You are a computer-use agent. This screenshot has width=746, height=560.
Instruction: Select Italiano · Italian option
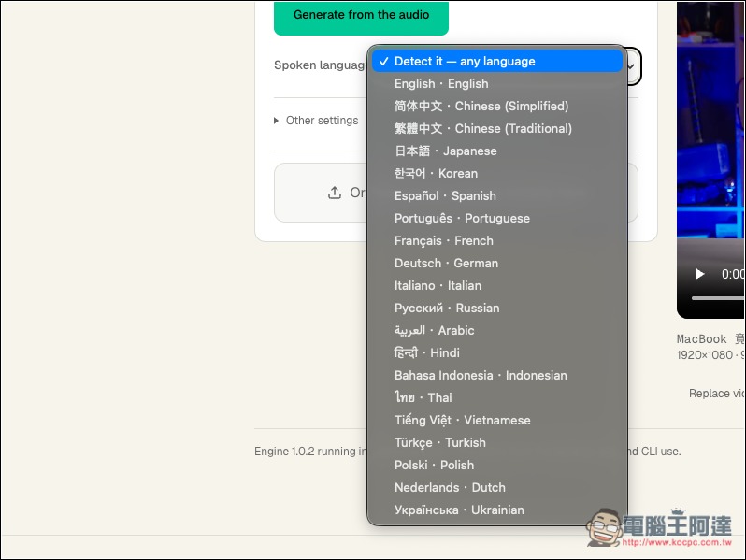[496, 285]
